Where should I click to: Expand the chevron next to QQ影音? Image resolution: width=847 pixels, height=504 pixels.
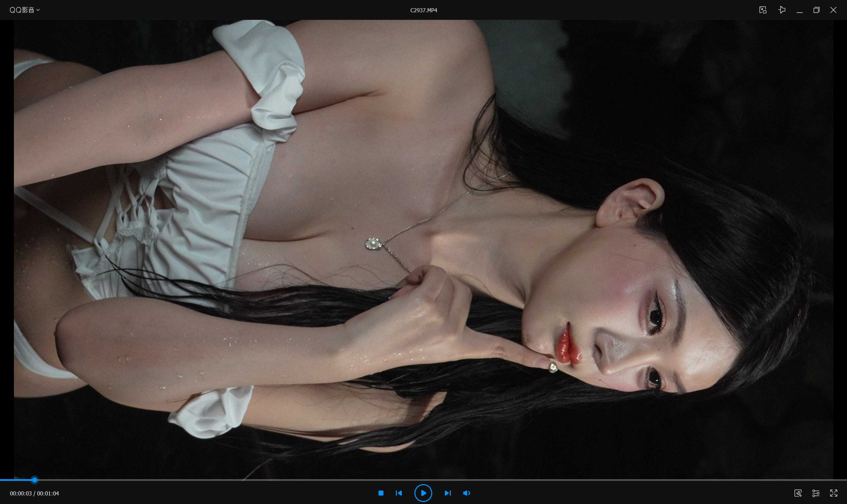click(x=38, y=10)
